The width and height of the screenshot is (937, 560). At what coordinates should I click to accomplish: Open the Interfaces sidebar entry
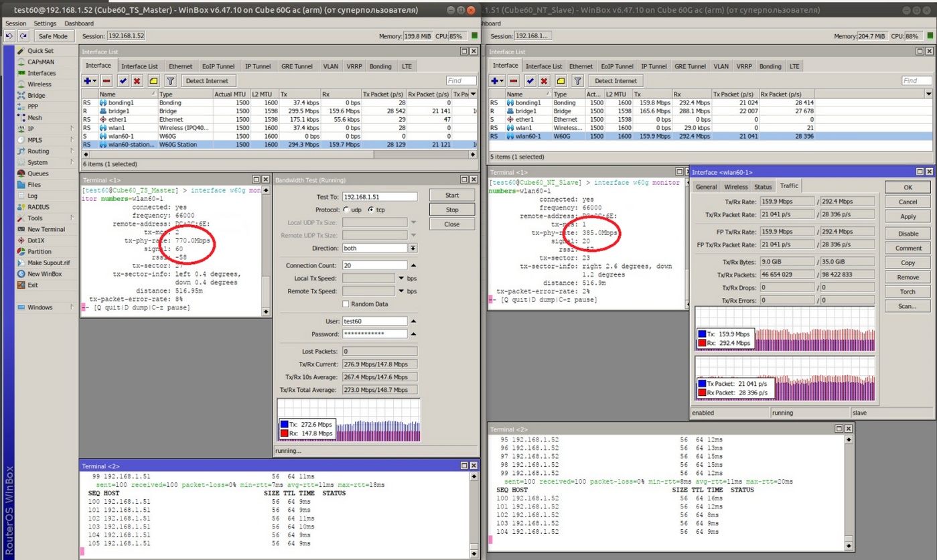click(x=42, y=73)
